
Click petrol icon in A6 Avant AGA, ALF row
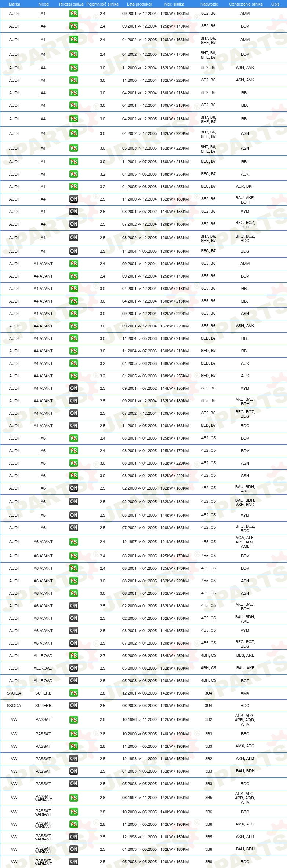point(73,542)
